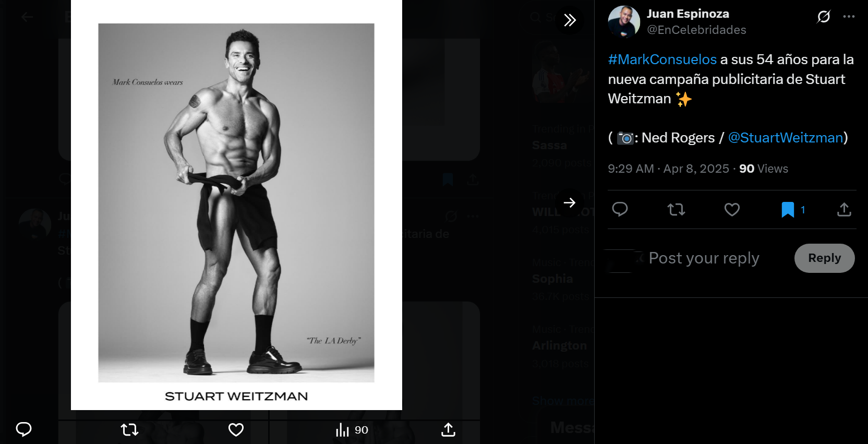
Task: Click the reply icon below the photo
Action: pos(24,429)
